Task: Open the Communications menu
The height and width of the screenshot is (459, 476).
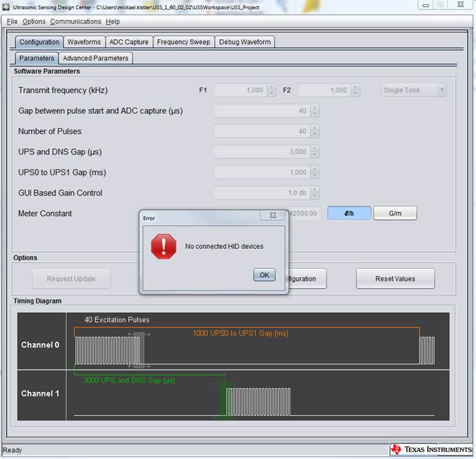Action: [75, 21]
